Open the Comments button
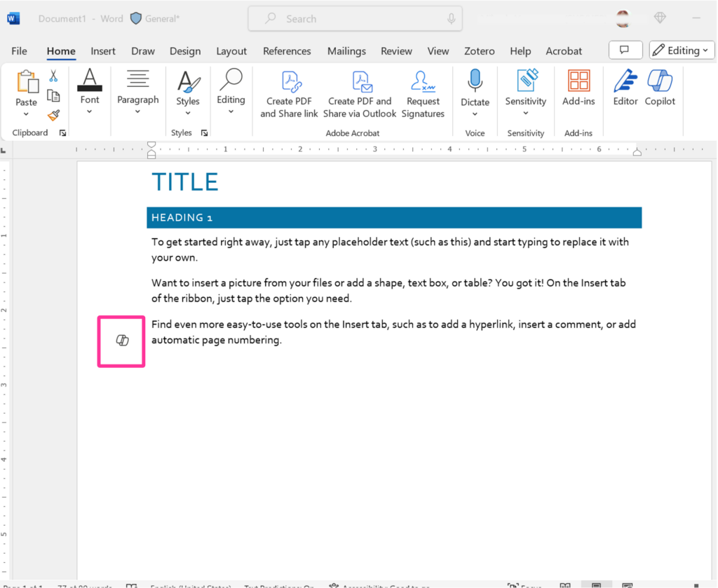The width and height of the screenshot is (718, 588). pos(625,50)
